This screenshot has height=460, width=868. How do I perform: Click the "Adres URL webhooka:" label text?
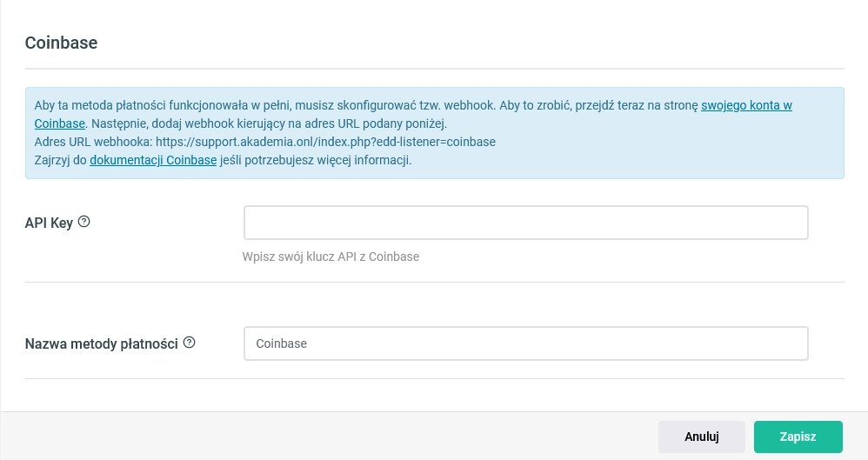[x=93, y=142]
